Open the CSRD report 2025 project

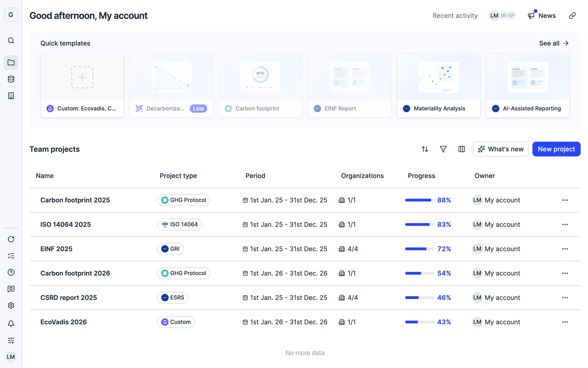pyautogui.click(x=69, y=298)
